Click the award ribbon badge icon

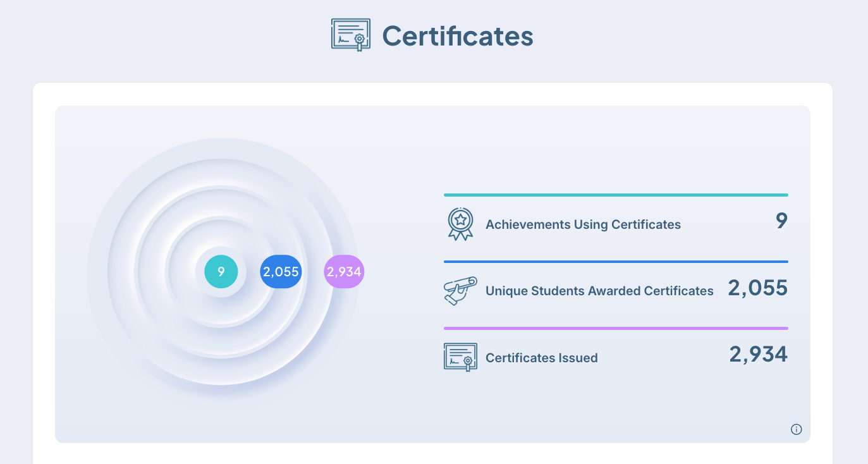point(460,224)
